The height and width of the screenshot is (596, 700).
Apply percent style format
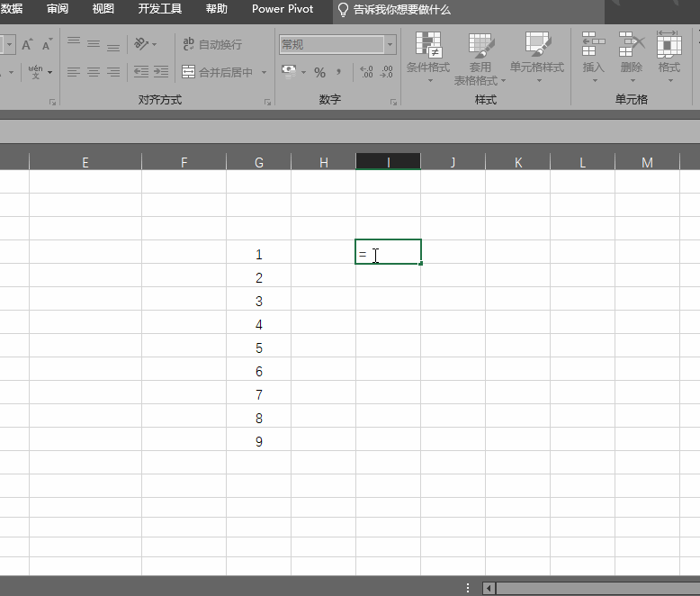click(x=319, y=72)
